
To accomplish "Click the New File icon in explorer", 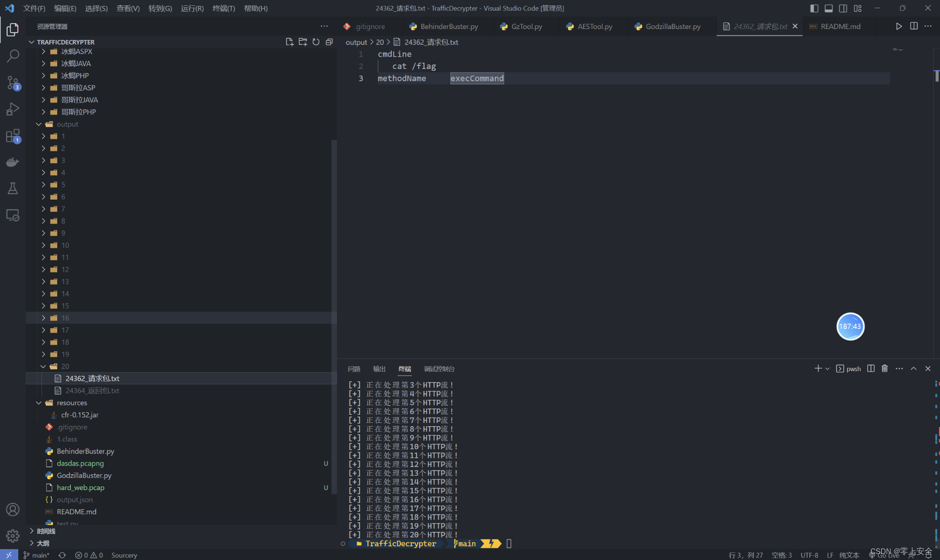I will (289, 42).
